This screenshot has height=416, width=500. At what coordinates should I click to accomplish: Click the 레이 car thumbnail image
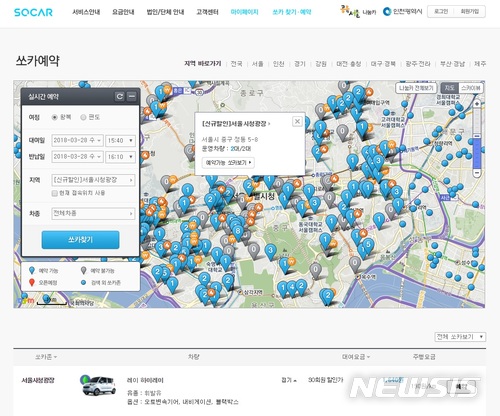point(99,386)
